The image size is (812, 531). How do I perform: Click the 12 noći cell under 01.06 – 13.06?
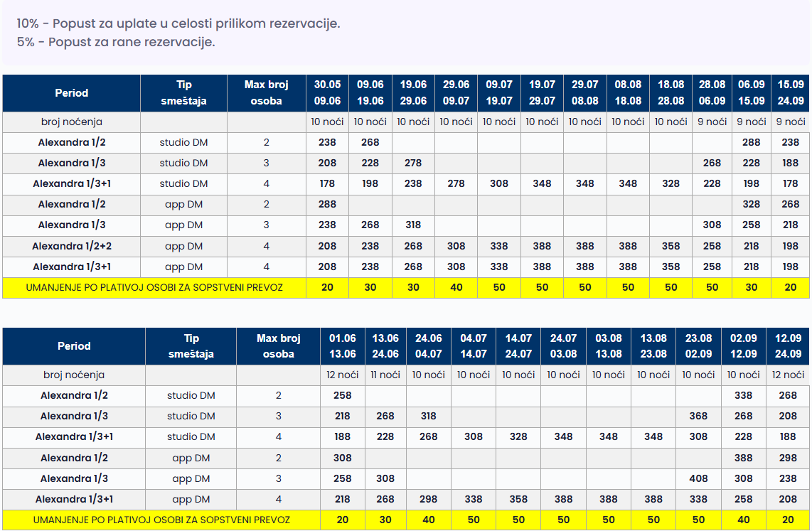click(342, 375)
